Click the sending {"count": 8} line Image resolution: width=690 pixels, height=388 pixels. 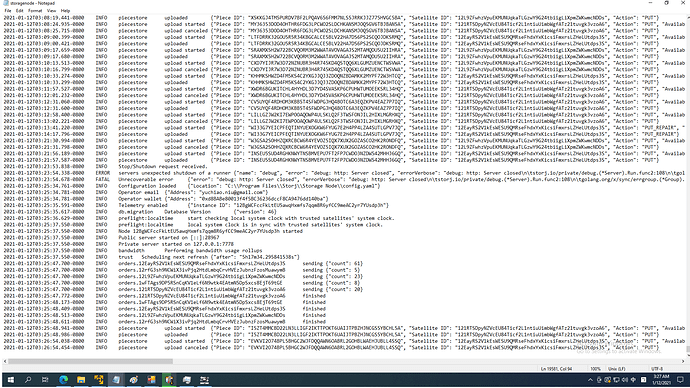(182, 283)
